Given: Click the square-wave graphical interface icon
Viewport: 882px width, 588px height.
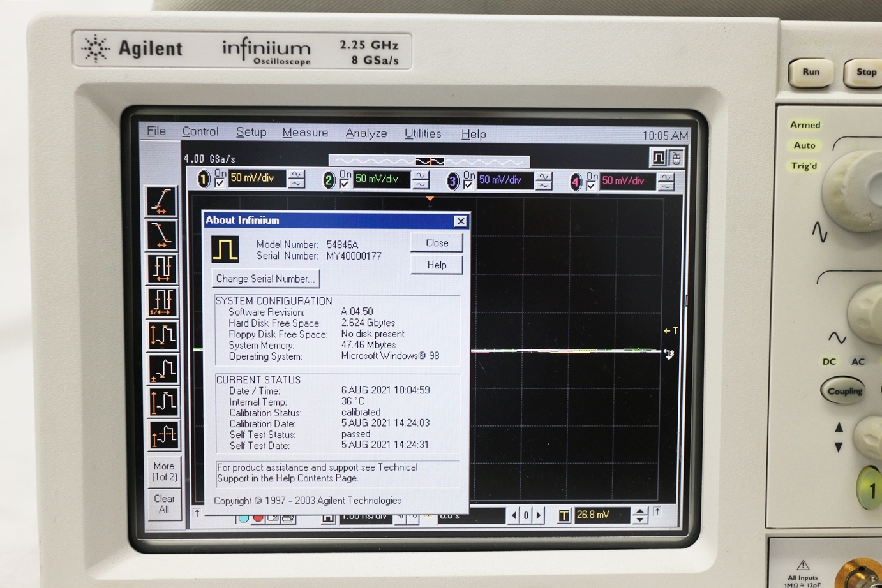Looking at the screenshot, I should pos(659,158).
